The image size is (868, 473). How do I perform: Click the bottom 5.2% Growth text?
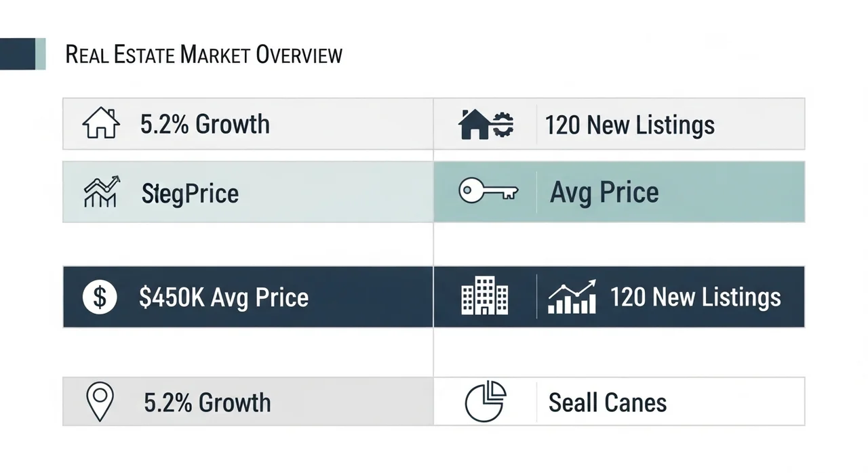tap(207, 403)
